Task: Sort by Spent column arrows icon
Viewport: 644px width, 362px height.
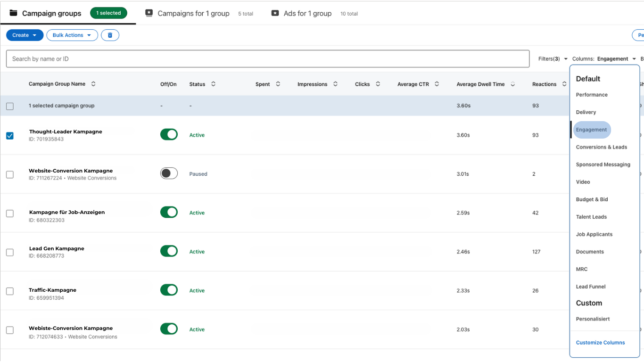Action: click(278, 84)
